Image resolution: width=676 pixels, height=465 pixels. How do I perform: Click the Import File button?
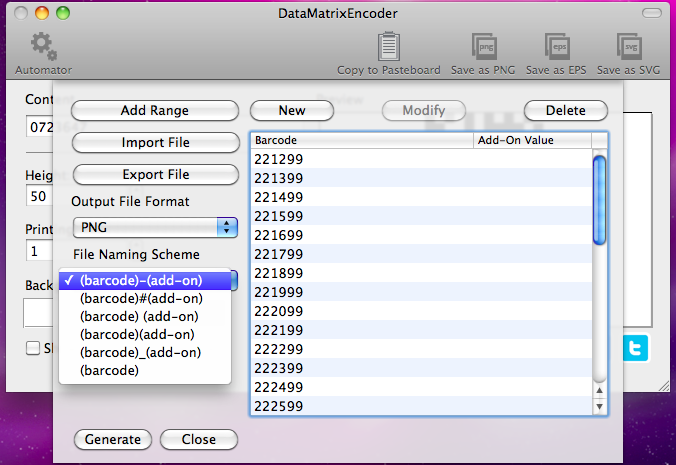[156, 142]
